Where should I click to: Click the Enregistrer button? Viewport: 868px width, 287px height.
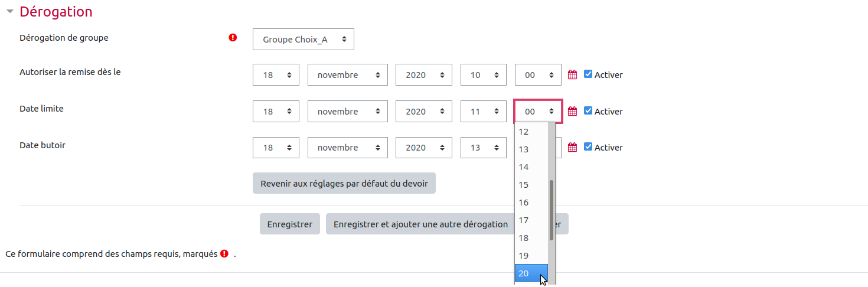289,224
